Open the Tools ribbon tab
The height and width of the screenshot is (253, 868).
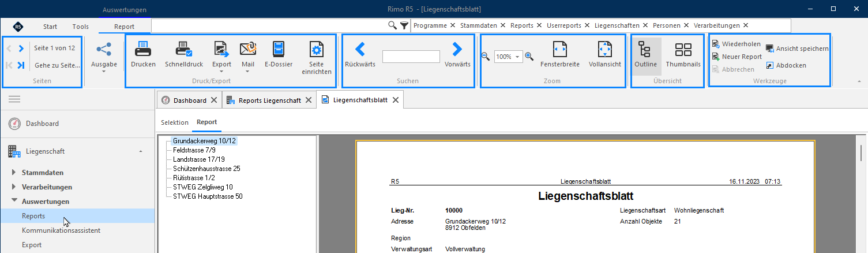(x=81, y=26)
